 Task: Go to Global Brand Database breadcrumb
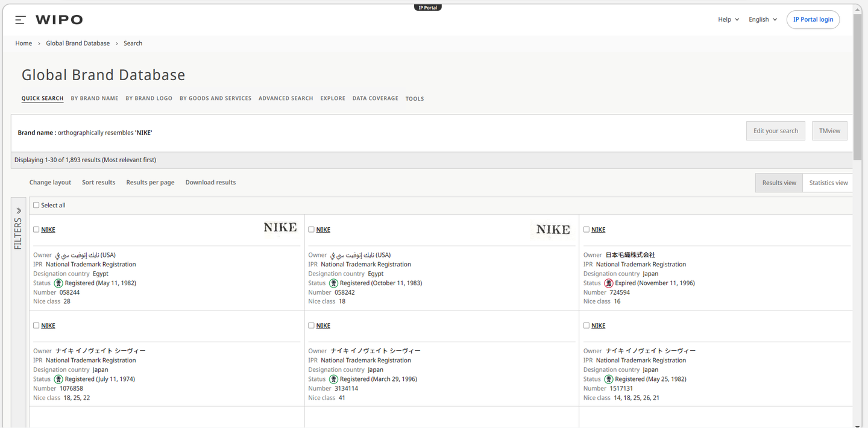point(78,43)
